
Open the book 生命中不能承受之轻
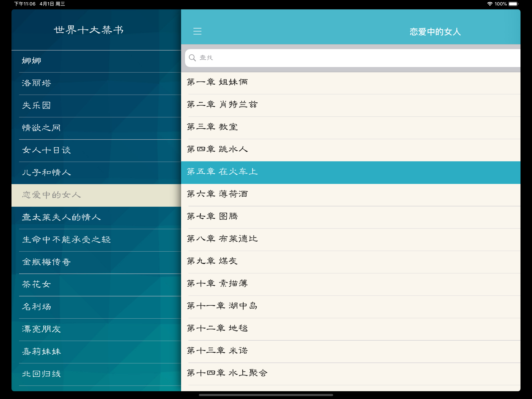pos(96,240)
